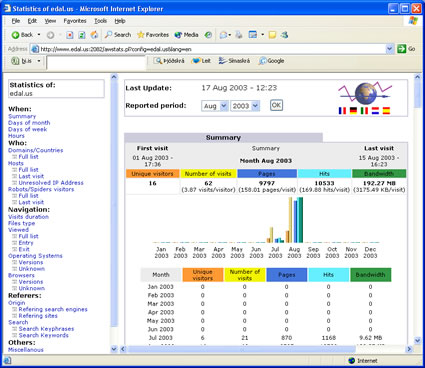Open the year dropdown showing 2003
425x368 pixels.
pyautogui.click(x=245, y=106)
